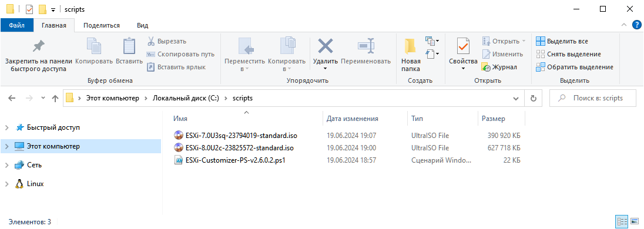
Task: Pin folder to Quick access panel
Action: [38, 54]
